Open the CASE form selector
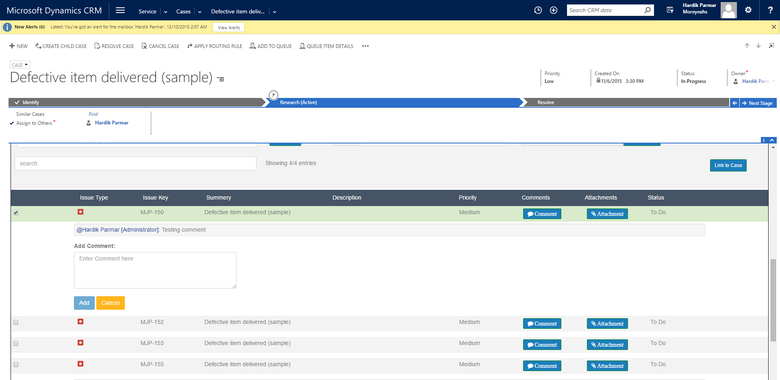Viewport: 780px width, 380px height. [20, 65]
